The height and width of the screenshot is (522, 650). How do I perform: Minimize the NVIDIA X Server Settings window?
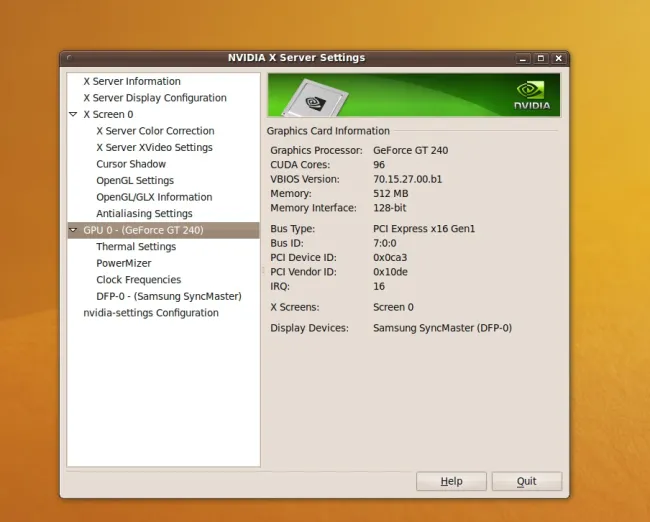(x=523, y=58)
